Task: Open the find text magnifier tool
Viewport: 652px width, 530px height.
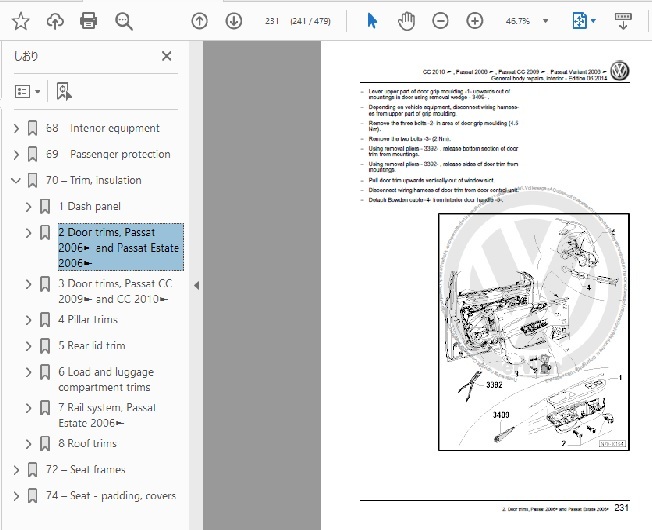Action: [124, 21]
